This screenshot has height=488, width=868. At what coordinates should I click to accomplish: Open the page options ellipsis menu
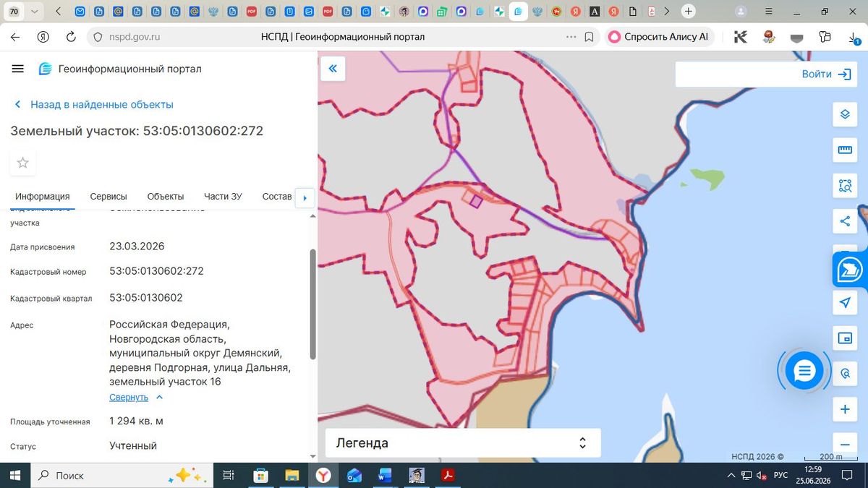point(571,37)
